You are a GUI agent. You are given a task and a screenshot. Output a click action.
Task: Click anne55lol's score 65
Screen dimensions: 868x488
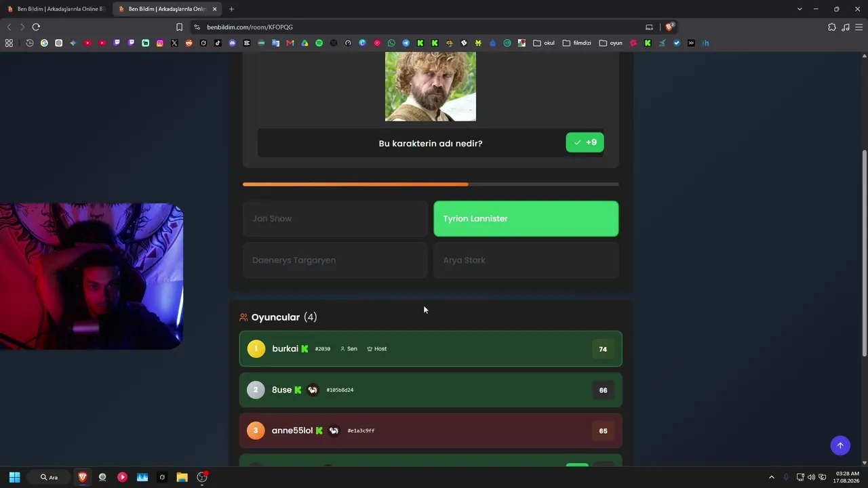point(603,431)
